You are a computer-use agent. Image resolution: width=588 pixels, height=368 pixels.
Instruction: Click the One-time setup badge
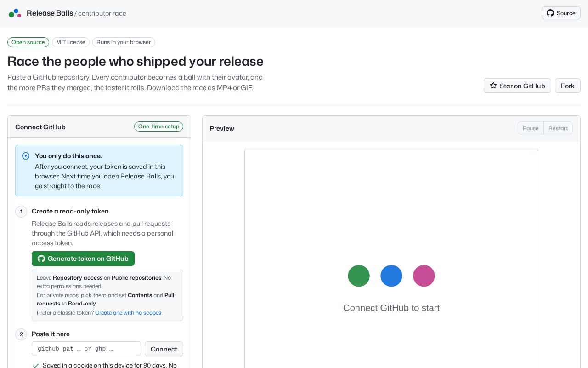coord(158,126)
